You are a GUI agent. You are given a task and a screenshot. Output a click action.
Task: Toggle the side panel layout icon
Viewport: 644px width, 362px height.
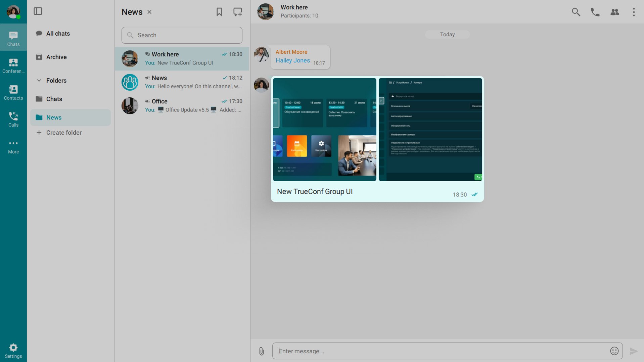[38, 11]
